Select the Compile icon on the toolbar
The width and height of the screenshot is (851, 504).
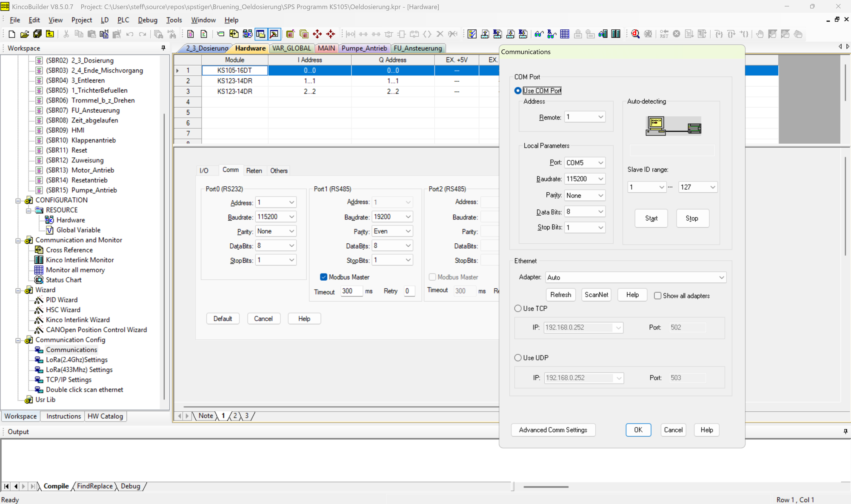472,34
